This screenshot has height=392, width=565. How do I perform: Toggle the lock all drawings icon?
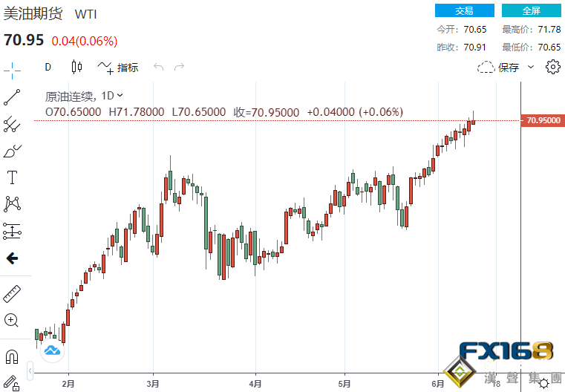(x=13, y=382)
